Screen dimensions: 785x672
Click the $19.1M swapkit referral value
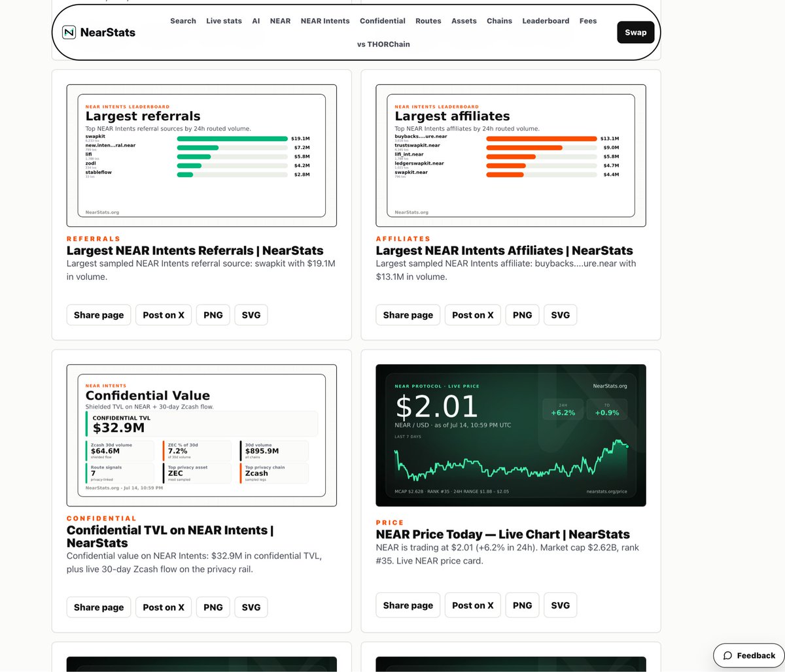click(300, 139)
